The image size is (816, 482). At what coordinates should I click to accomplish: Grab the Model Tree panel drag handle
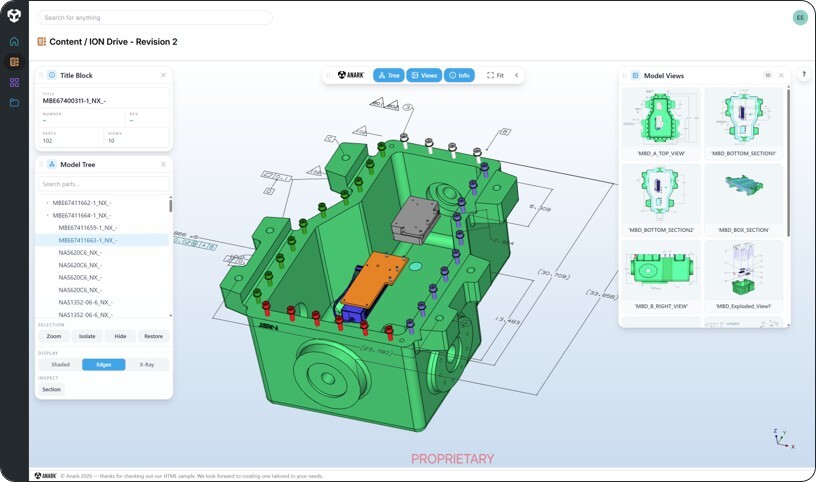(x=42, y=164)
